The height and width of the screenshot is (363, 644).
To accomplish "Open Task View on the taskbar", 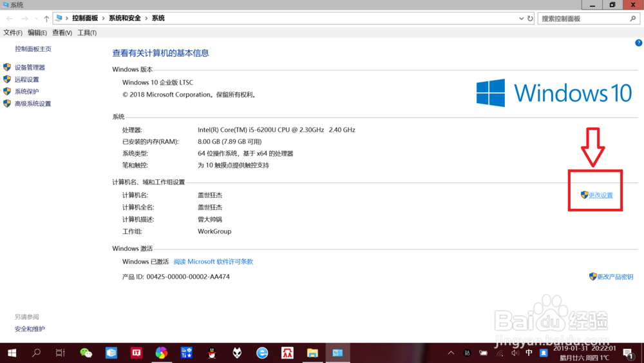I will 61,353.
